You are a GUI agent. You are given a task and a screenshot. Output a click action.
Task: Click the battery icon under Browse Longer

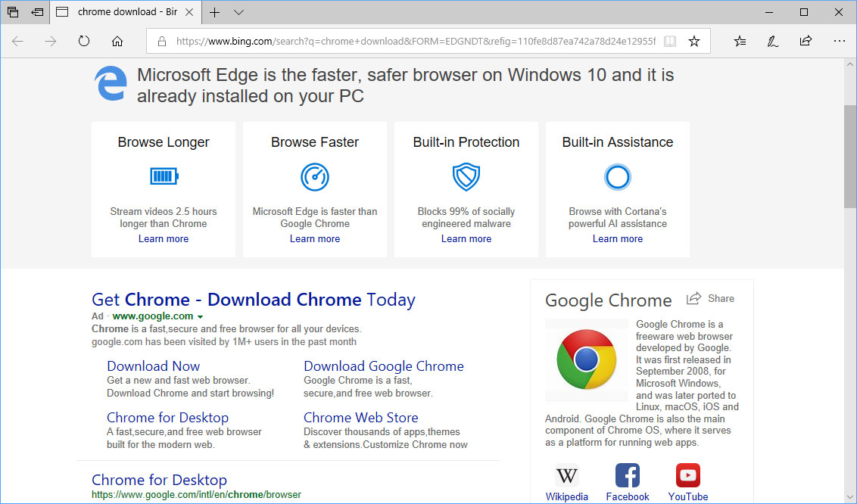164,176
